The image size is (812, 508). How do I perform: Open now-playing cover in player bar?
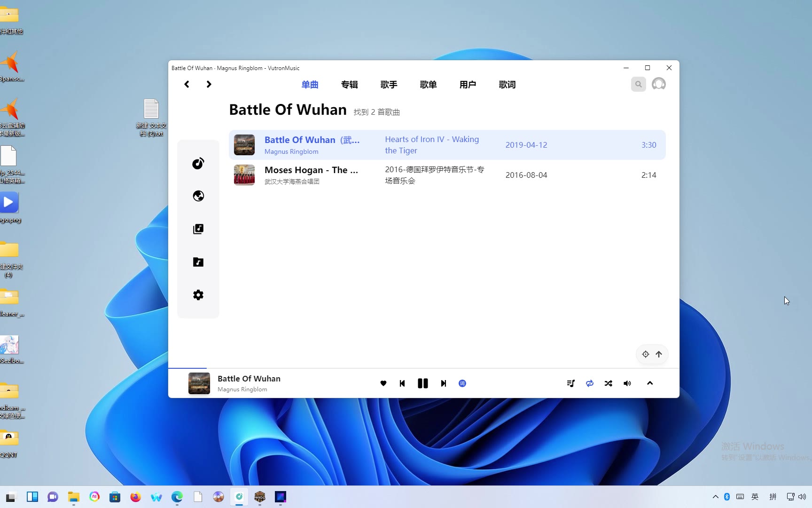point(199,383)
